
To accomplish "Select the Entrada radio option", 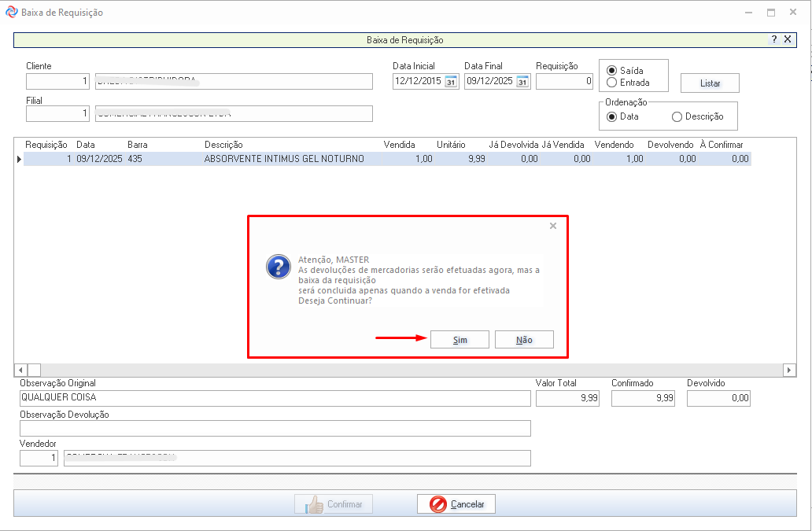I will (612, 83).
